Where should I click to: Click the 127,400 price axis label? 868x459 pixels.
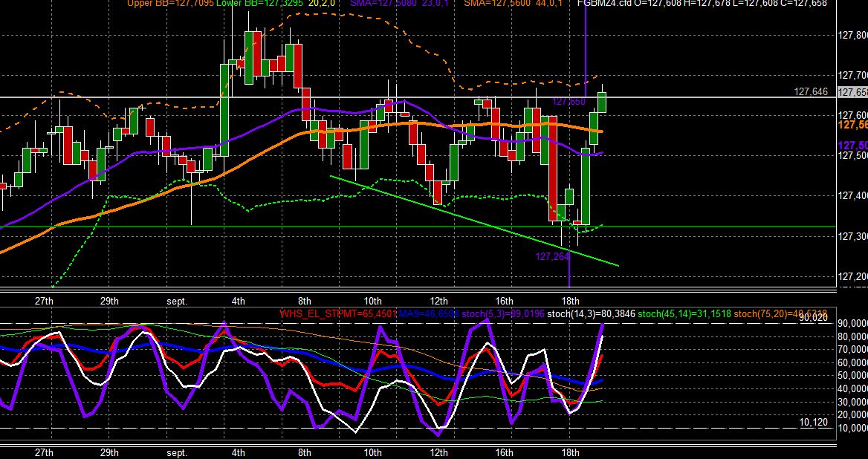(x=853, y=196)
